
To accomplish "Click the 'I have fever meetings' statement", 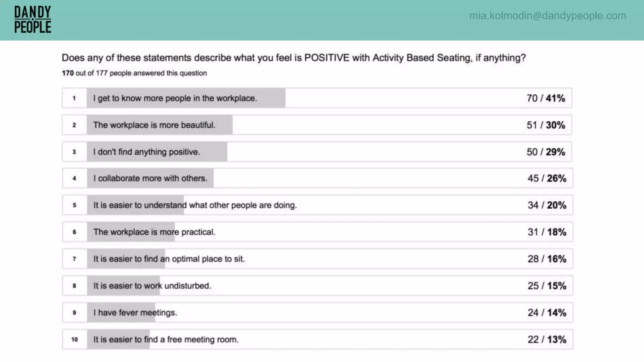I will coord(135,313).
